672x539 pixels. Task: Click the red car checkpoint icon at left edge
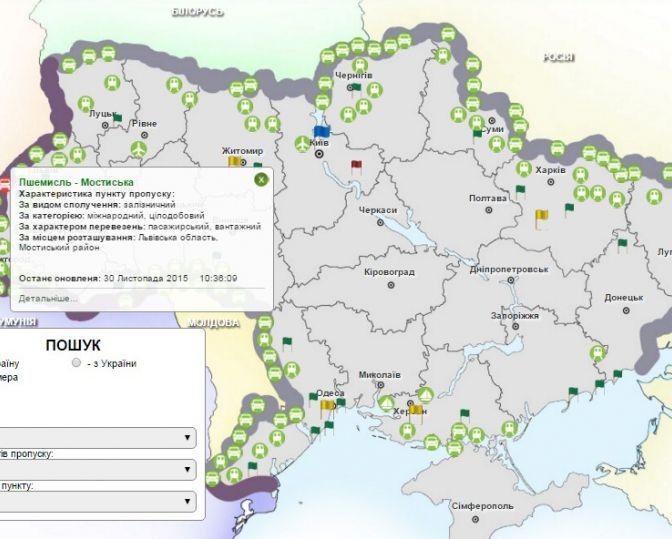[4, 183]
